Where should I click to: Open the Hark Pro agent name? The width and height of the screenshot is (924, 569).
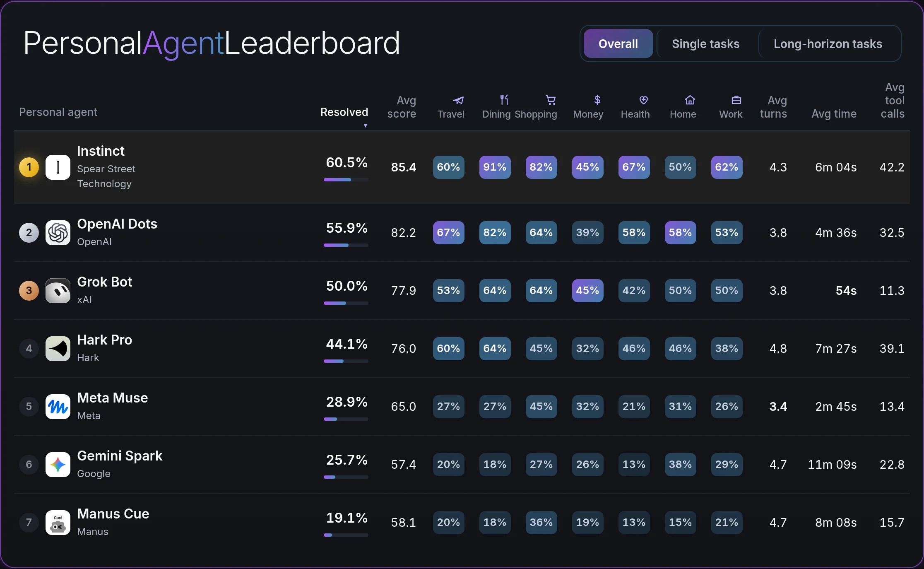pos(104,340)
